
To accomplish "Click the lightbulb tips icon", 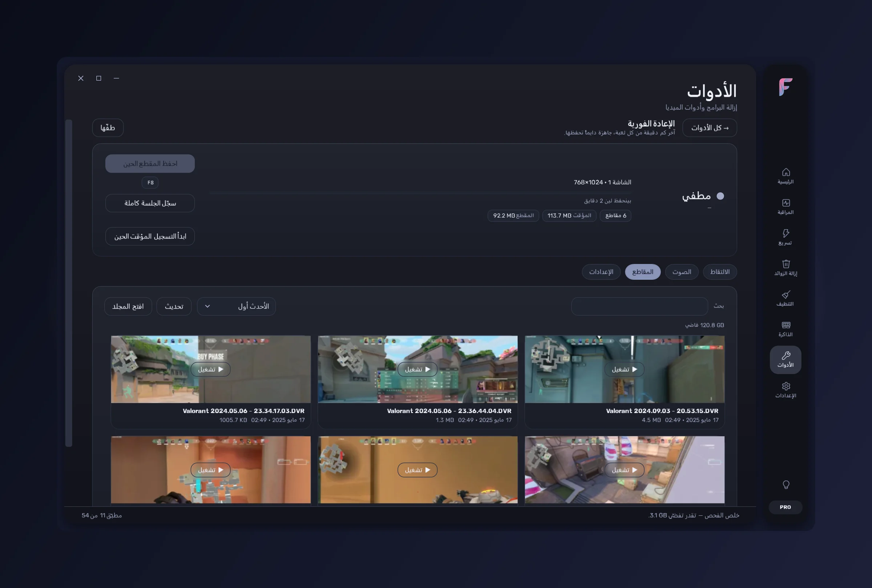I will 786,485.
